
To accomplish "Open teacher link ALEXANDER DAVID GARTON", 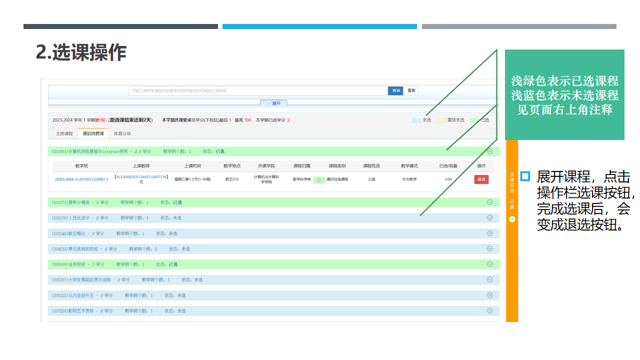I will 141,177.
